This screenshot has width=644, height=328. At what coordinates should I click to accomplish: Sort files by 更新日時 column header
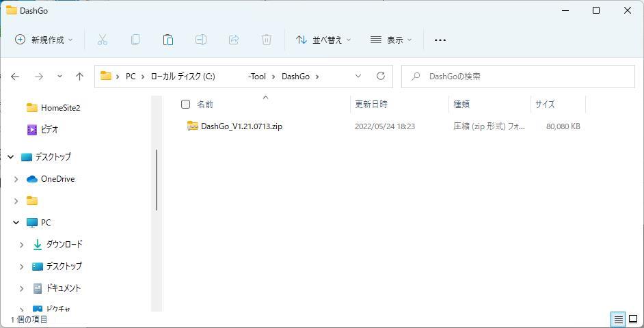point(371,104)
